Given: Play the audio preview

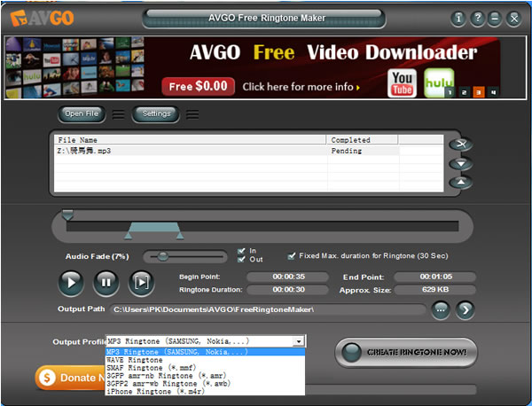Looking at the screenshot, I should click(x=71, y=282).
